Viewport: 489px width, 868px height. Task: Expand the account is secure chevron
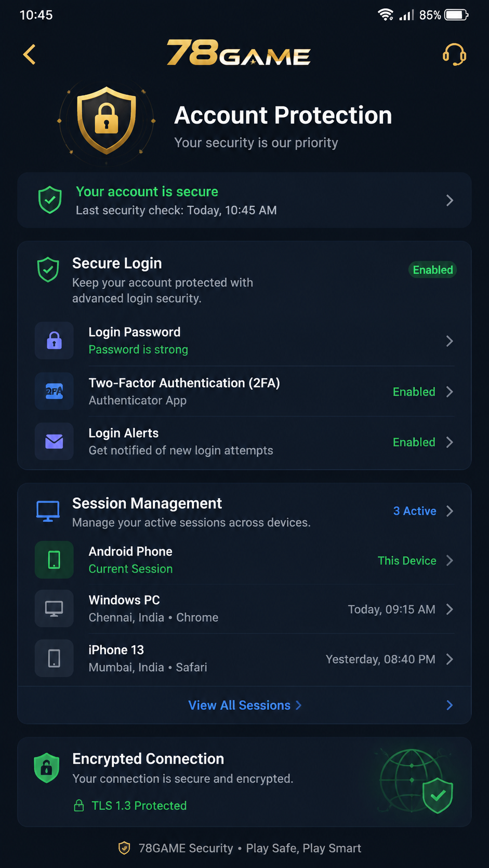pyautogui.click(x=450, y=200)
